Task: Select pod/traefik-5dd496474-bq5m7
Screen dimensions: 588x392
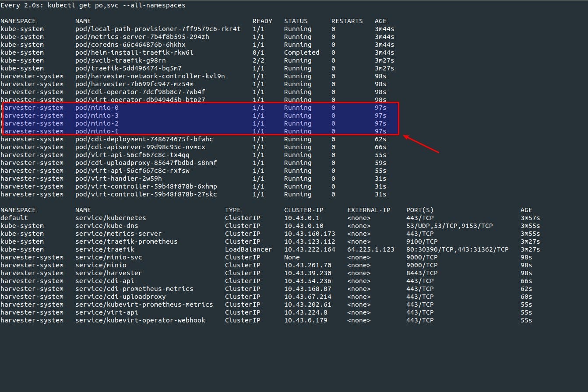Action: click(128, 68)
